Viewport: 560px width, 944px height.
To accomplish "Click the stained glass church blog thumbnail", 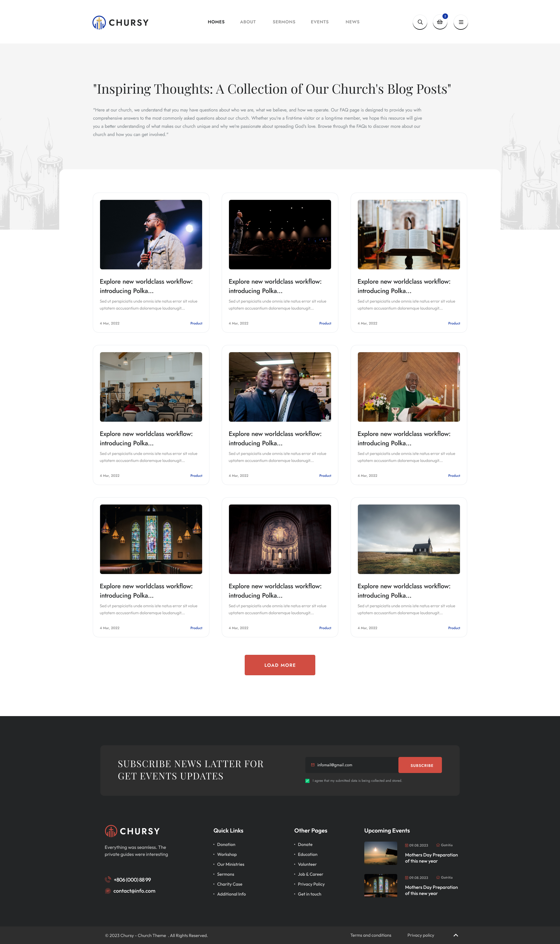I will click(x=150, y=539).
